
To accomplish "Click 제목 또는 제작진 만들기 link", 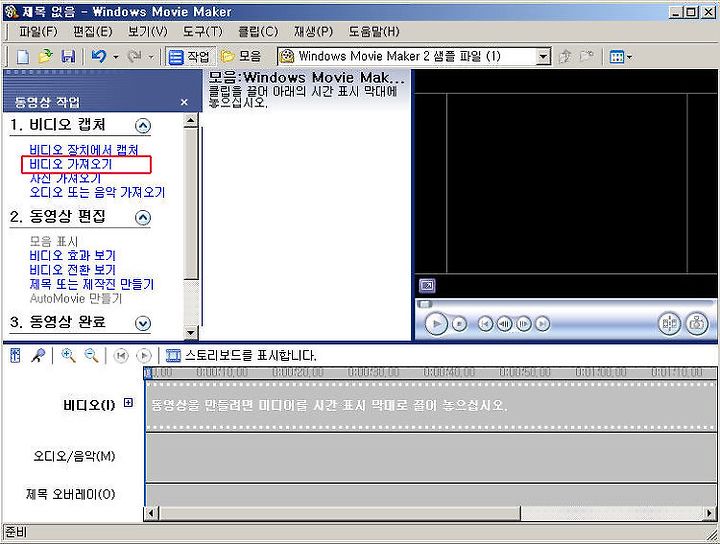I will (x=91, y=284).
